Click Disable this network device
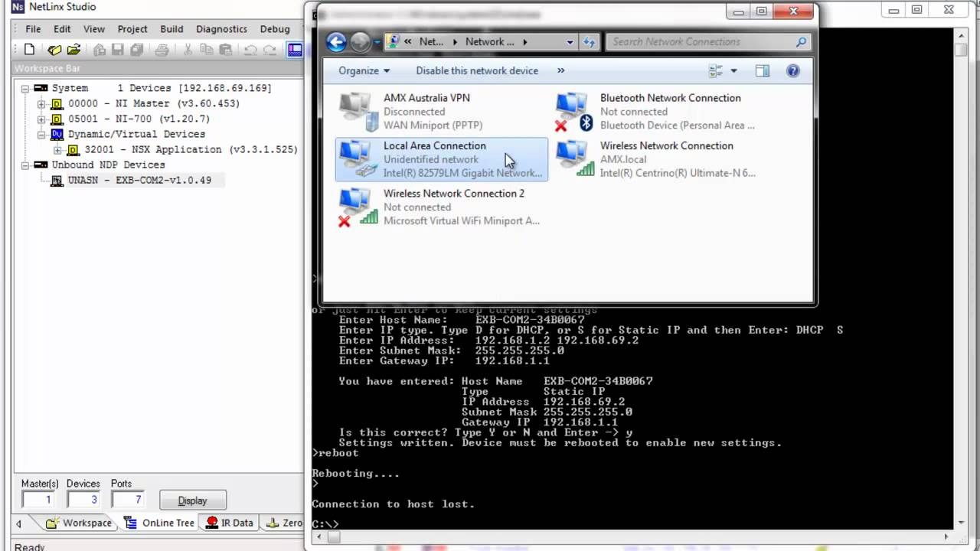 [476, 70]
